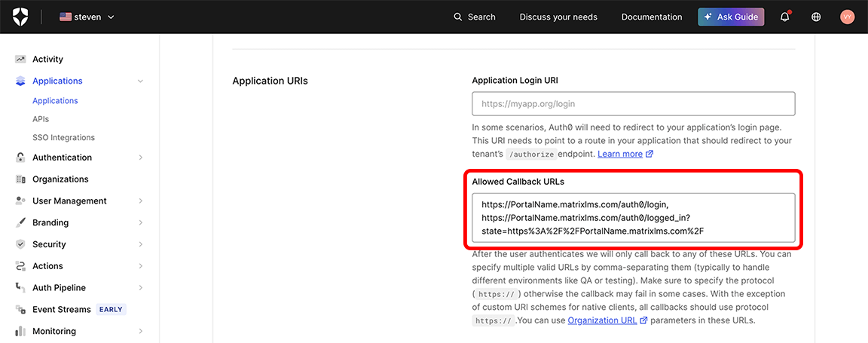Select Applications sub-item in sidebar
Viewport: 868px width, 343px height.
pyautogui.click(x=55, y=101)
